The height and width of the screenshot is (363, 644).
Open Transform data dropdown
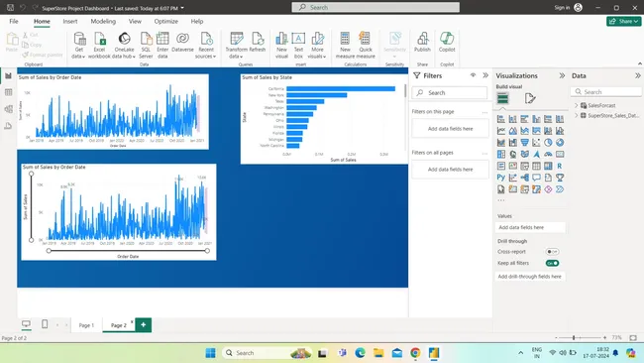pos(236,46)
